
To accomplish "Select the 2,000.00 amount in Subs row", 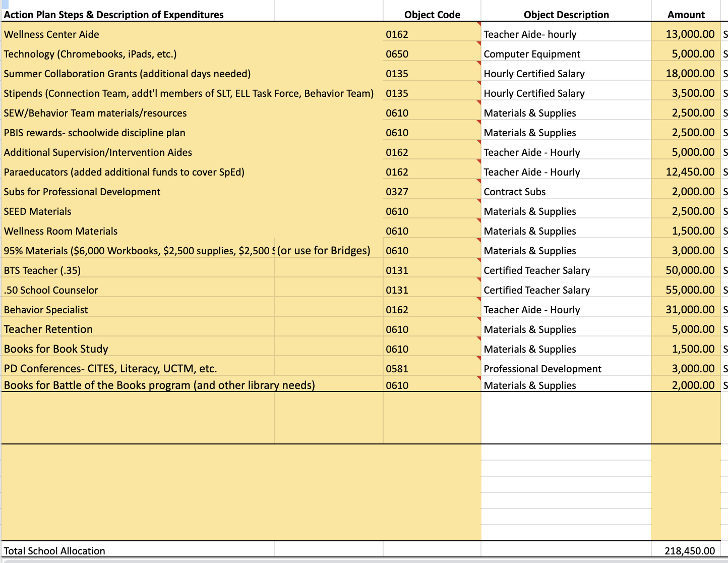I will coord(693,191).
